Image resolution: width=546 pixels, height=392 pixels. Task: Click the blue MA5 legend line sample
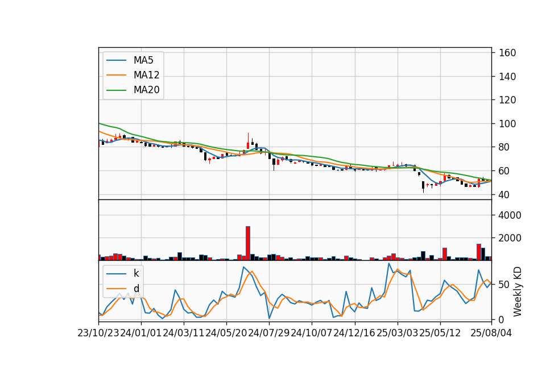(116, 60)
